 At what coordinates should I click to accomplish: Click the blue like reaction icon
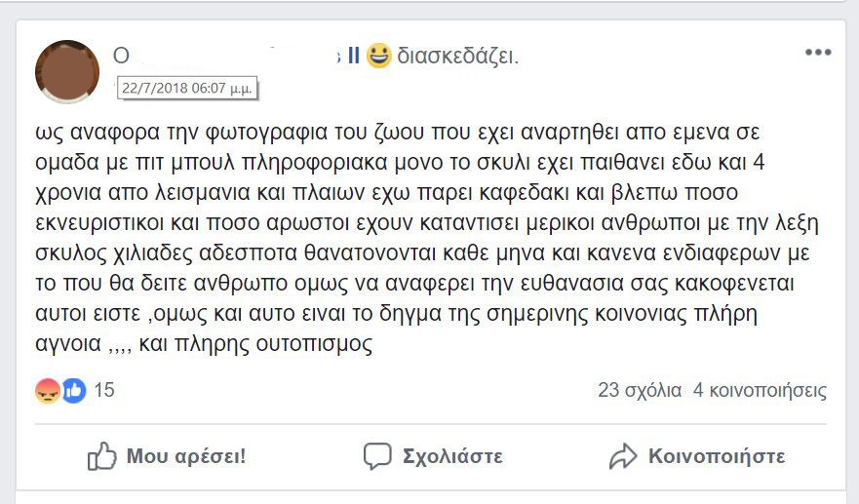pos(73,391)
